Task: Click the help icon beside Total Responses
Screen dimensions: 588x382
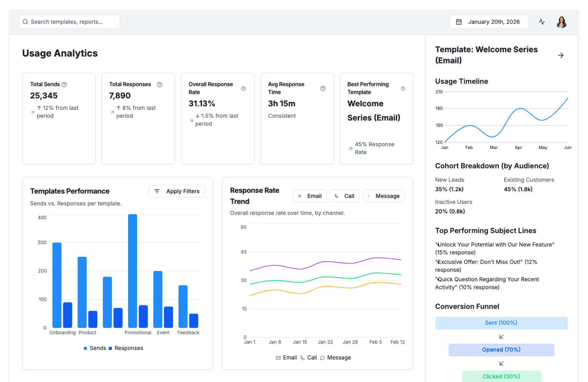Action: [160, 84]
